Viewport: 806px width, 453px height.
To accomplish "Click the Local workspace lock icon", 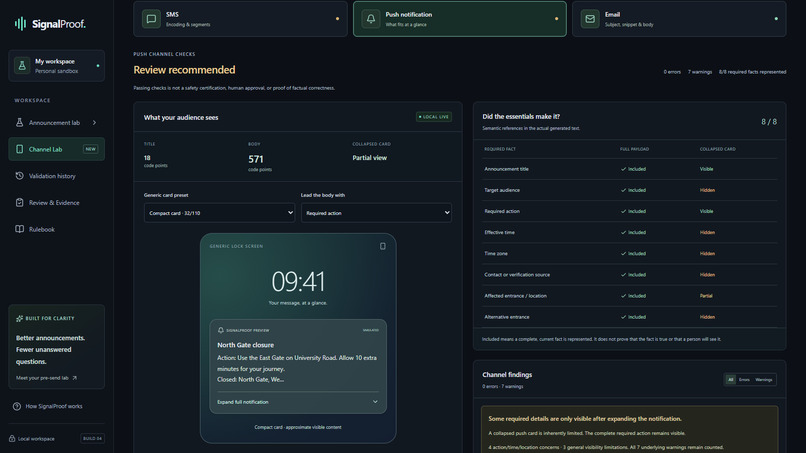I will tap(12, 439).
